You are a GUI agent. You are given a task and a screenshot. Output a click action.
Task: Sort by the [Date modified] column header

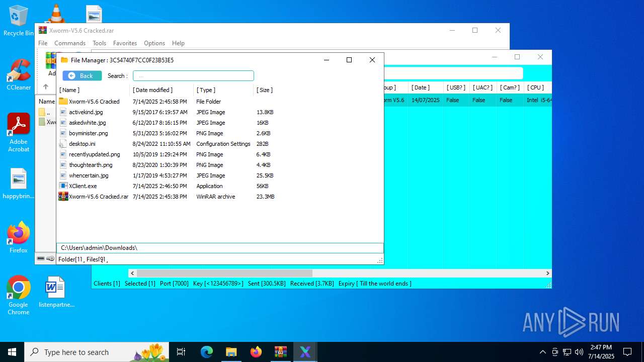coord(152,90)
